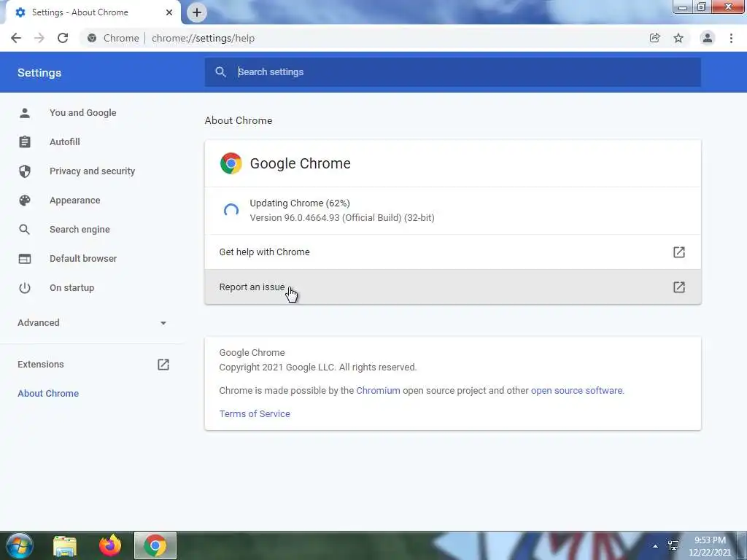Click the Version 96.0.4664.93 text

(x=342, y=217)
